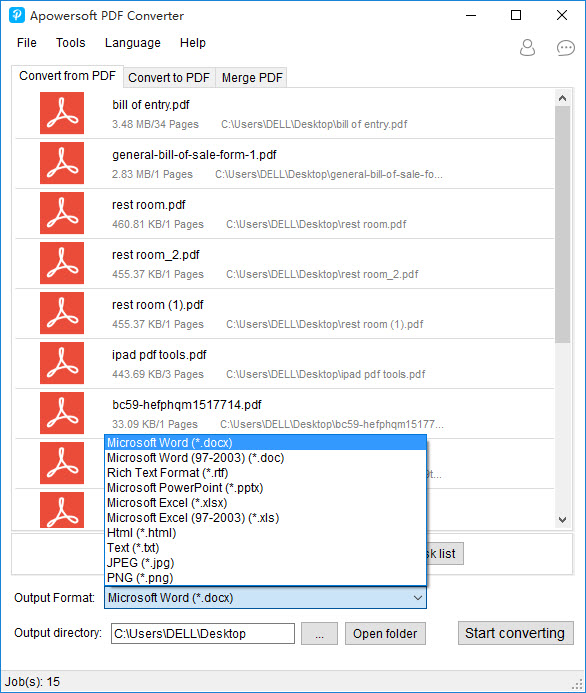Viewport: 586px width, 693px height.
Task: Click Open folder button
Action: (385, 634)
